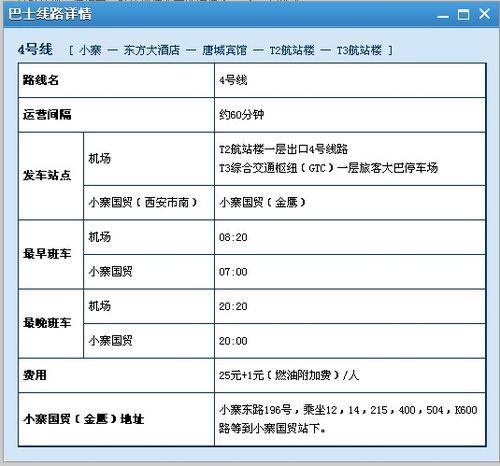The height and width of the screenshot is (466, 500).
Task: Click the 费用 row label
Action: pyautogui.click(x=35, y=375)
